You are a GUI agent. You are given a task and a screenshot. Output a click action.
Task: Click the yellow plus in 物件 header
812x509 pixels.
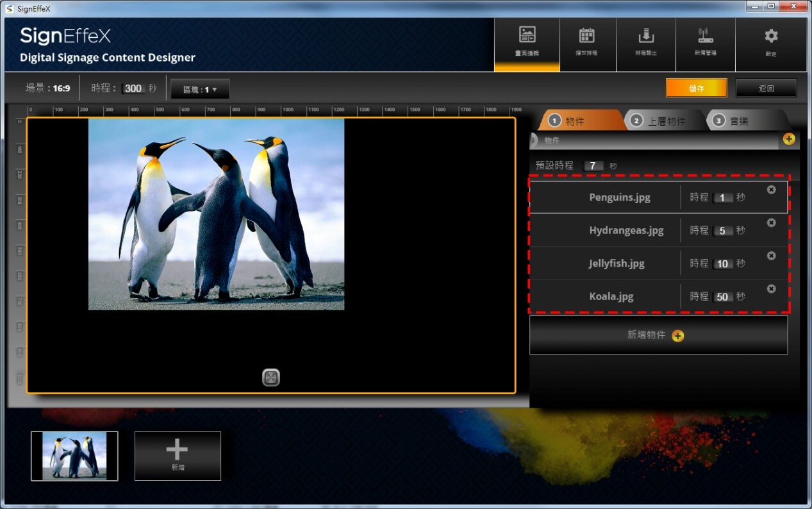pyautogui.click(x=789, y=139)
